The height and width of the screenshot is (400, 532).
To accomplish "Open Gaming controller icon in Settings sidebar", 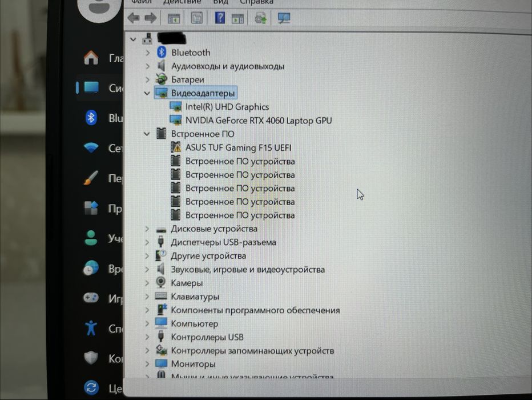I will (91, 298).
